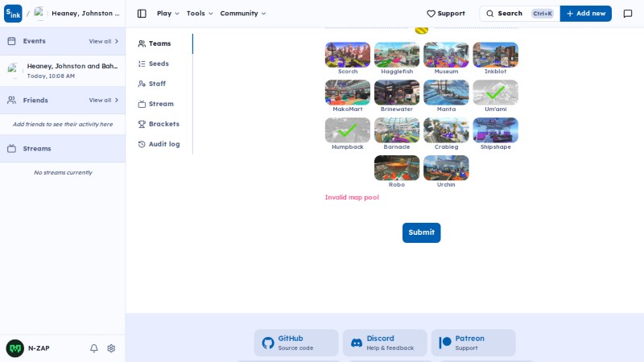Deselect the checked Um'ami map
This screenshot has height=362, width=644.
(x=495, y=93)
